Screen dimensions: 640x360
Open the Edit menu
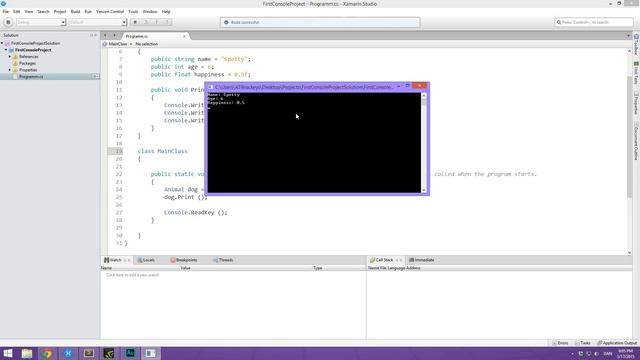pyautogui.click(x=16, y=11)
